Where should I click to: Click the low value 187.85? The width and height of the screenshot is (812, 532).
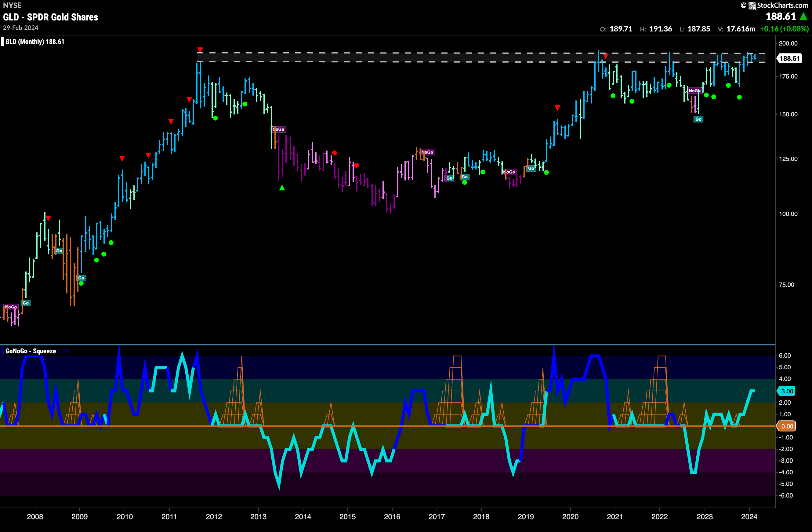[x=699, y=29]
